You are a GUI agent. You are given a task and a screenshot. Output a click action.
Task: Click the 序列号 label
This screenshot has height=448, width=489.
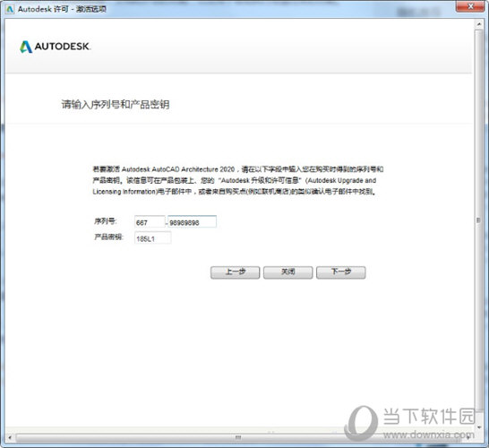105,221
